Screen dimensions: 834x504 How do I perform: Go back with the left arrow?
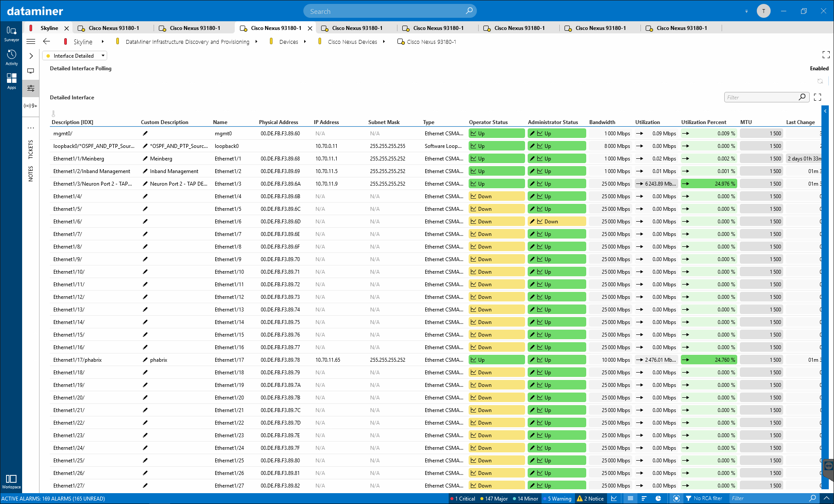pos(46,42)
